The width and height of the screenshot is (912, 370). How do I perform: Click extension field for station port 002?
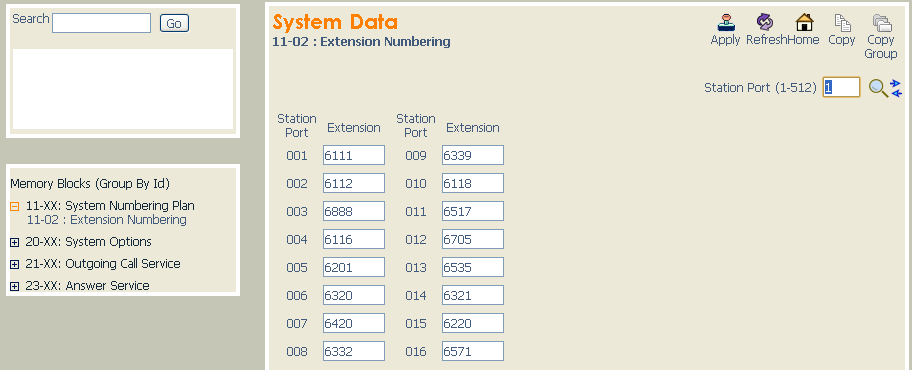tap(354, 183)
